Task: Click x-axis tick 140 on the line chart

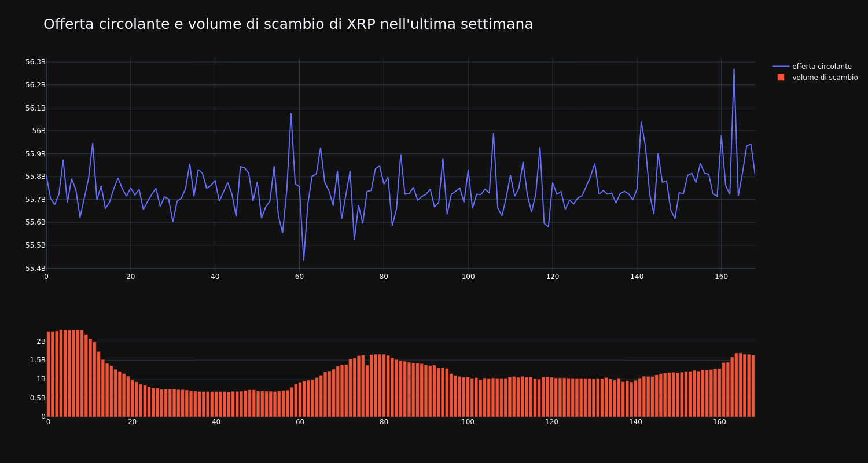Action: pyautogui.click(x=637, y=277)
